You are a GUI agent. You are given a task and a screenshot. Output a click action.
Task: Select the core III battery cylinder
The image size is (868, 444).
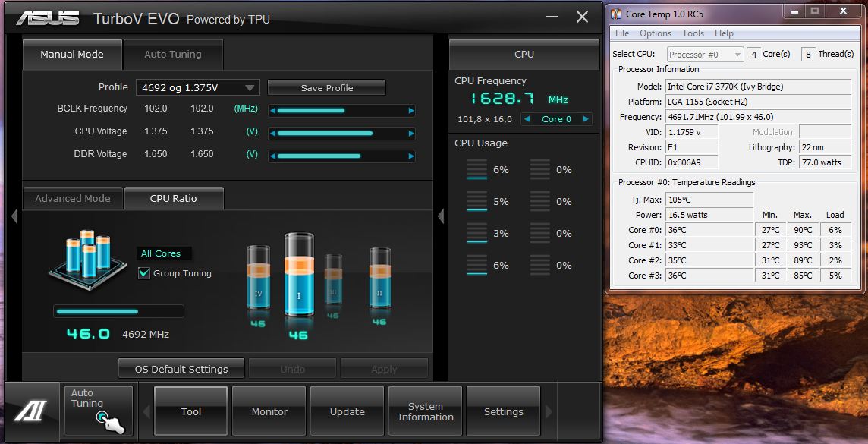332,279
